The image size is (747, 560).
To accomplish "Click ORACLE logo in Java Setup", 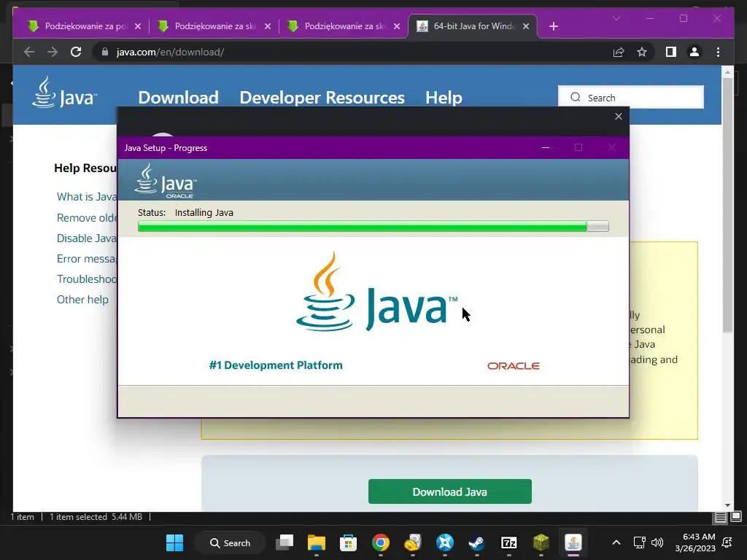I will pos(513,366).
